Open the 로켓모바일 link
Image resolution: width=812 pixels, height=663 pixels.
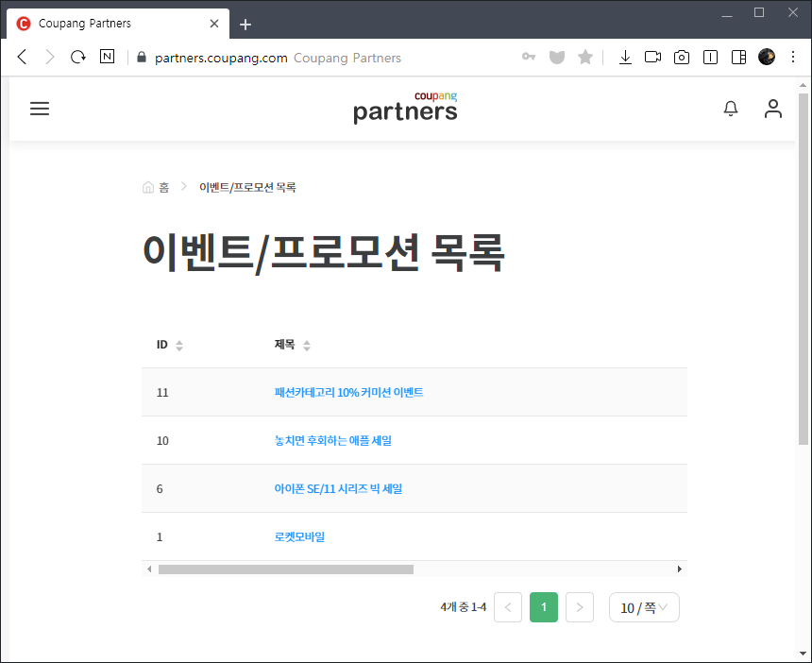click(299, 536)
